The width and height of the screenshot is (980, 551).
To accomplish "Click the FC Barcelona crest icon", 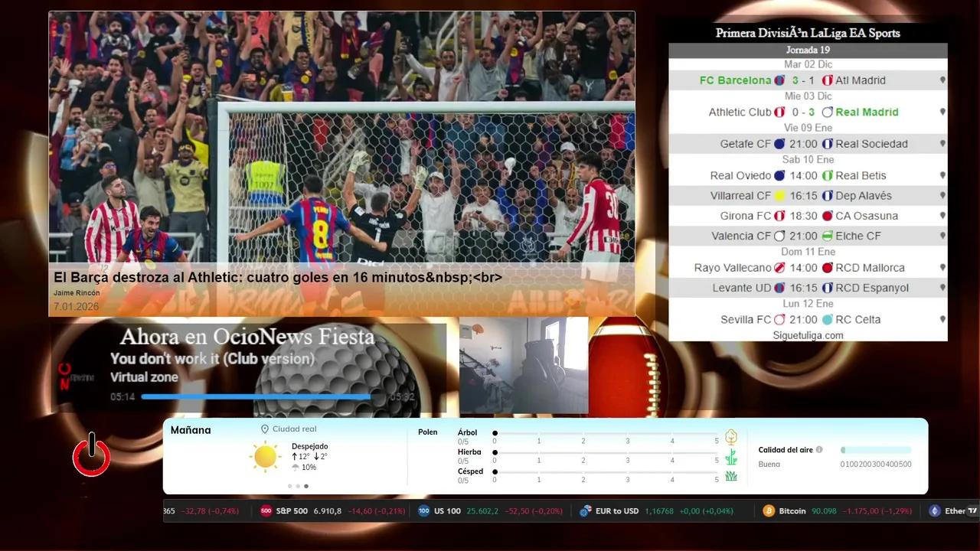I will tap(779, 80).
